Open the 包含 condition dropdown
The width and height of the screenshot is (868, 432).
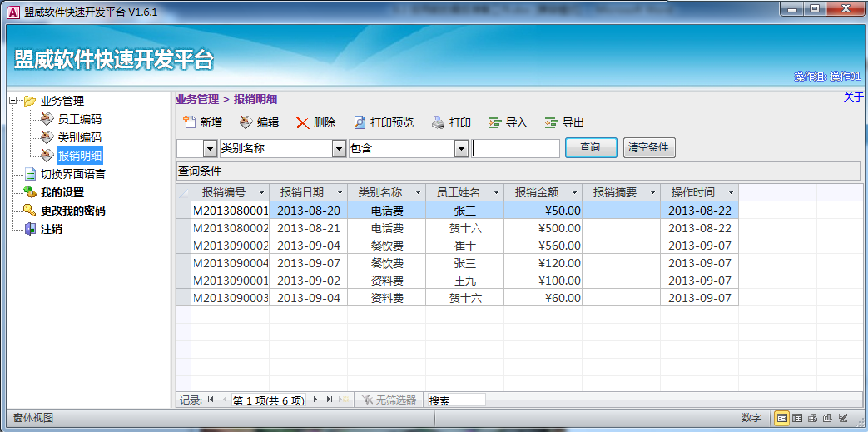pyautogui.click(x=461, y=148)
